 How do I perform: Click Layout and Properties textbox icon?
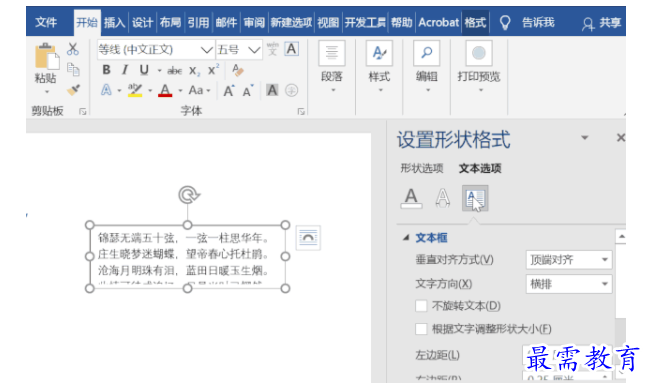[475, 198]
